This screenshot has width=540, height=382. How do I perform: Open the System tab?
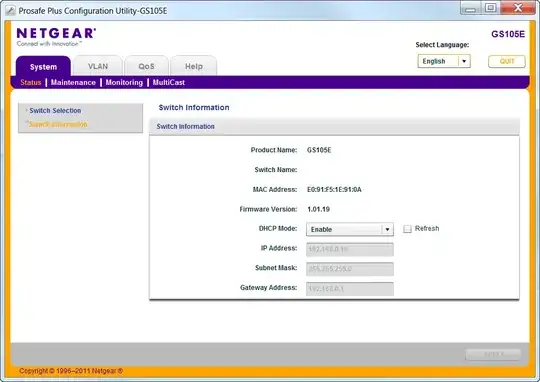tap(43, 66)
